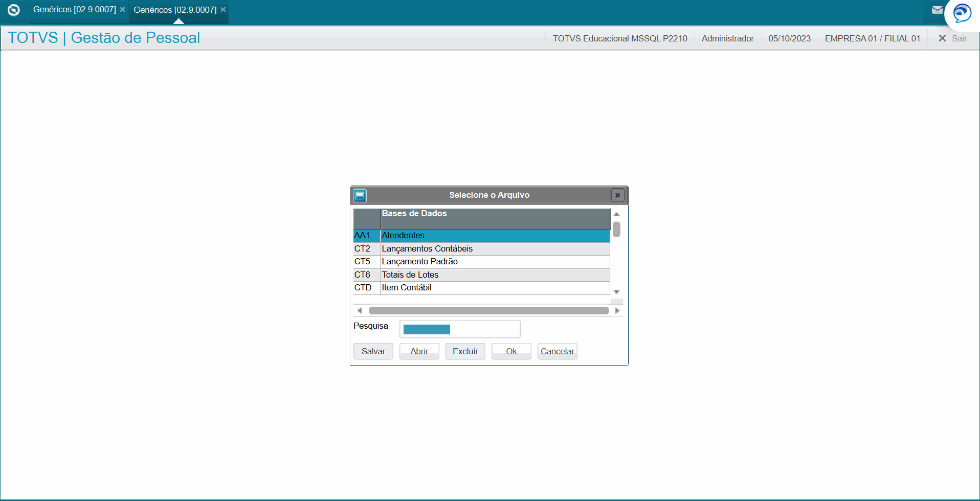
Task: Click the Bases de Dados column header
Action: click(495, 219)
